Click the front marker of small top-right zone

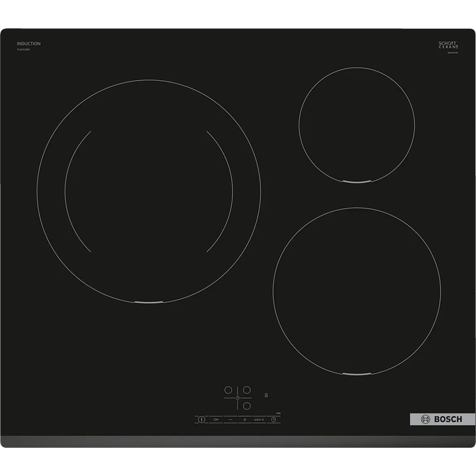point(356,182)
